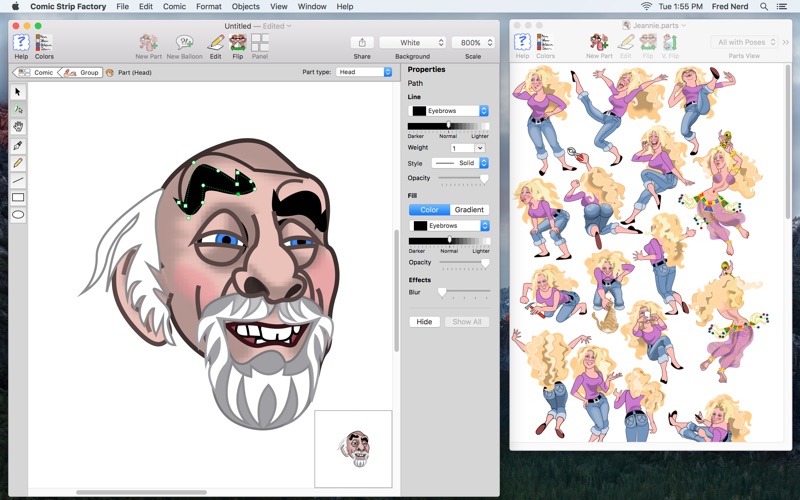Click the Wi-Fi status icon
This screenshot has height=500, width=800.
[x=646, y=7]
